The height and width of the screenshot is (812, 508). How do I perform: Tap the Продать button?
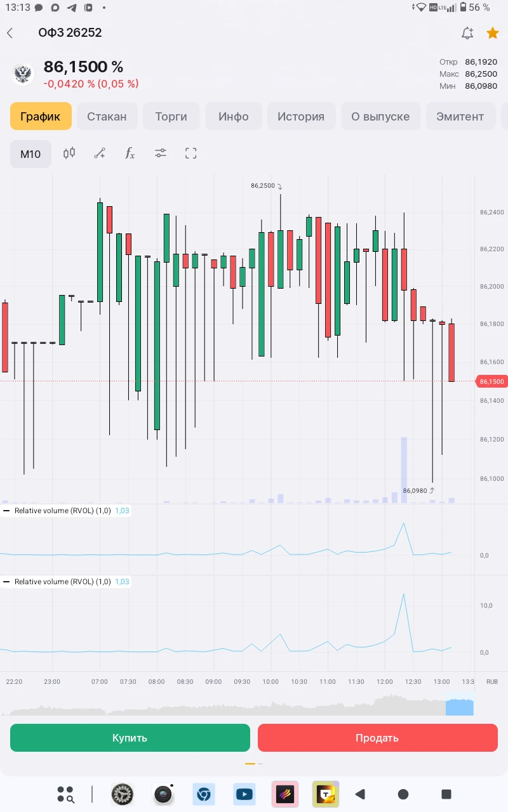point(378,738)
